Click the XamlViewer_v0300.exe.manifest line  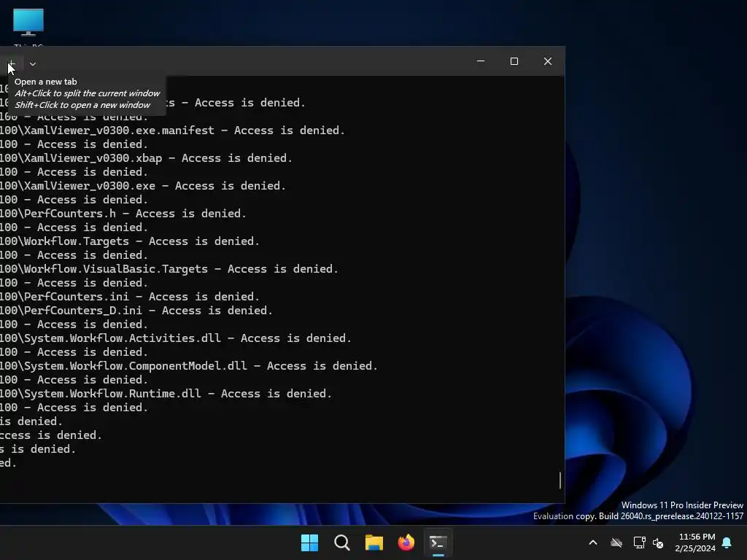pos(172,131)
